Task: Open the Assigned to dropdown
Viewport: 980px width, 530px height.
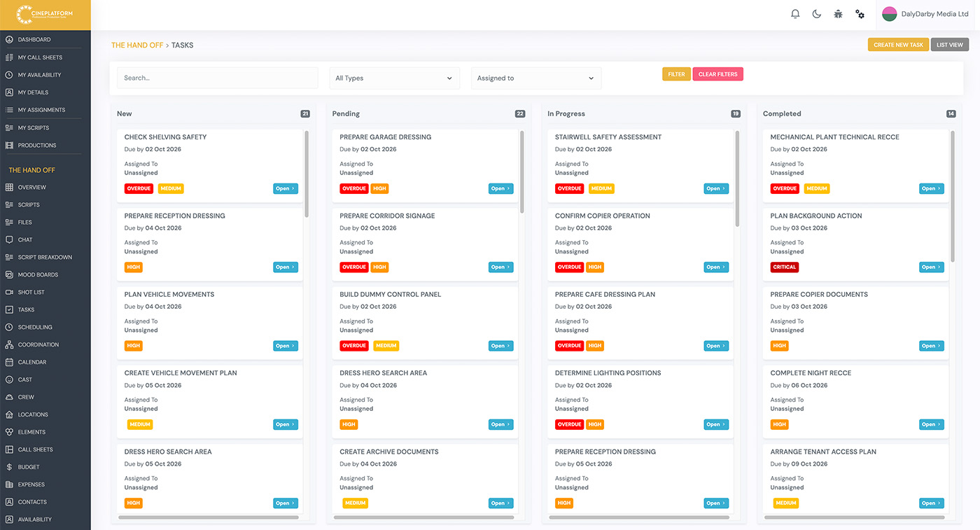Action: click(536, 78)
